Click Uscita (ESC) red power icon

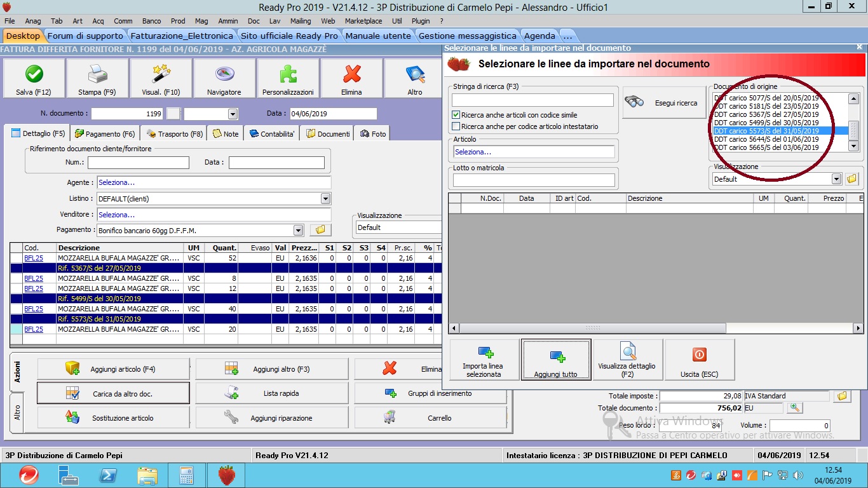point(700,355)
